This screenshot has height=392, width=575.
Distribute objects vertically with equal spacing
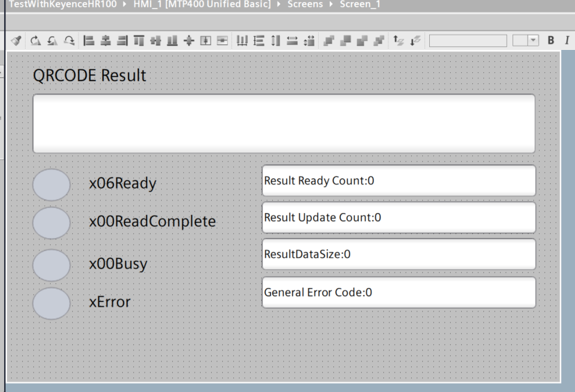(x=259, y=40)
